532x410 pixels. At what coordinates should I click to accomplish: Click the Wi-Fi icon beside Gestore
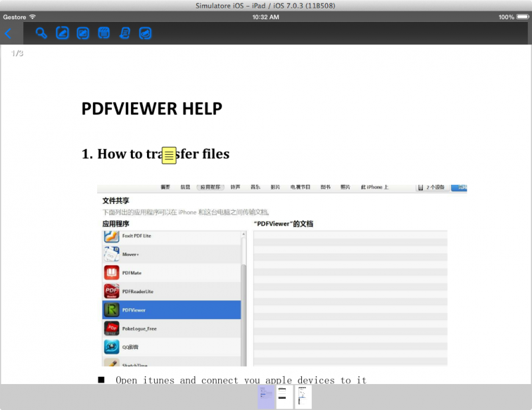pos(32,17)
